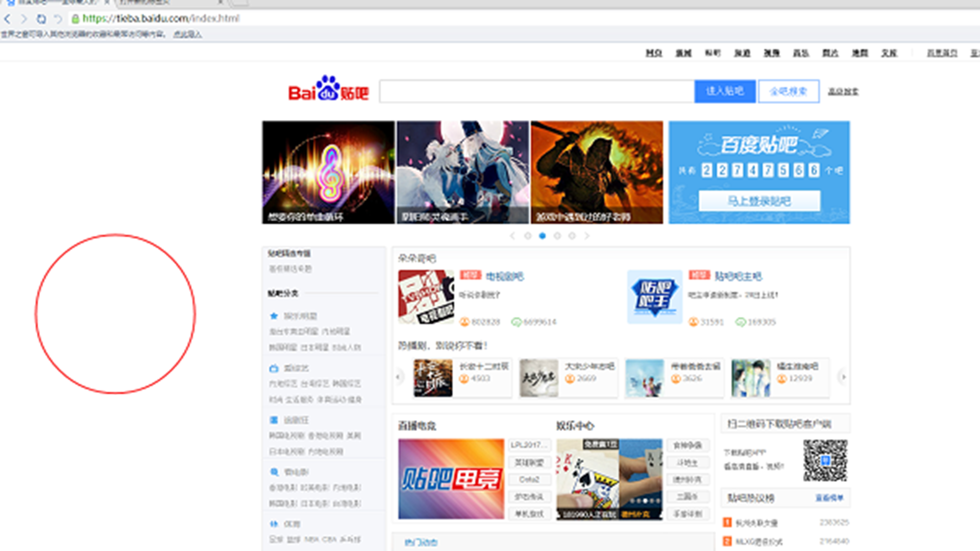
Task: Click the Baidu Tieba paw logo
Action: (328, 89)
